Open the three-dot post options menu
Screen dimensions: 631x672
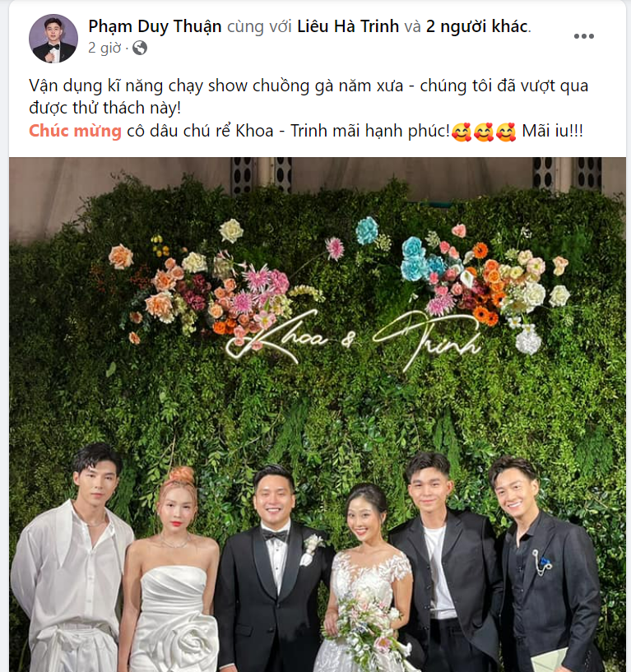pos(584,36)
